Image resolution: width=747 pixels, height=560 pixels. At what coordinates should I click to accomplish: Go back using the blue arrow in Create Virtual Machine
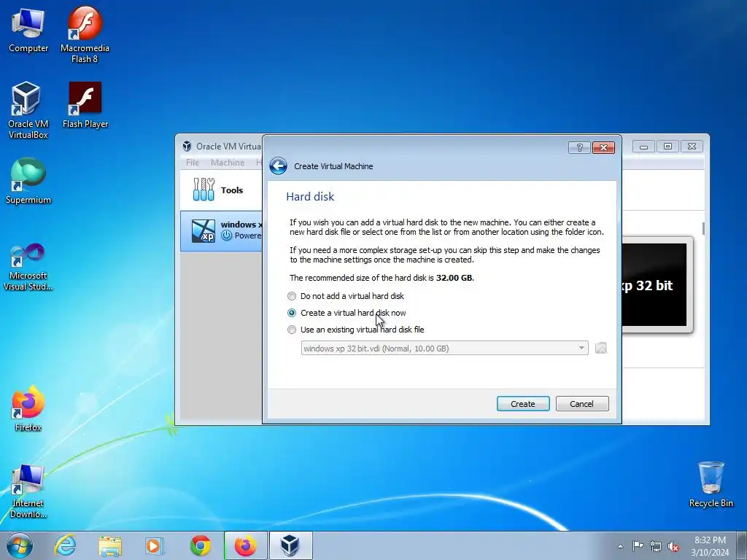point(278,166)
